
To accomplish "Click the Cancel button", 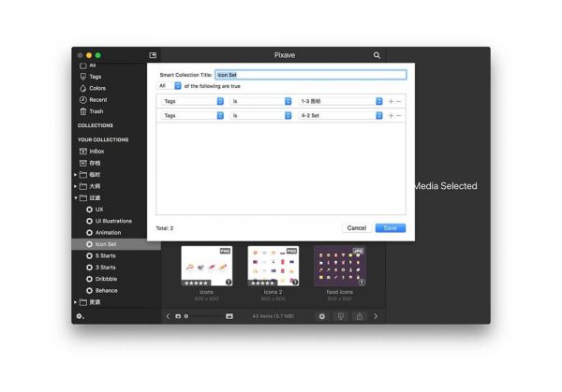I will click(356, 227).
